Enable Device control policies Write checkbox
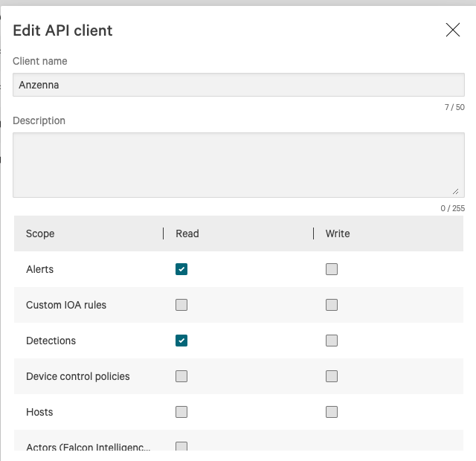 tap(332, 376)
